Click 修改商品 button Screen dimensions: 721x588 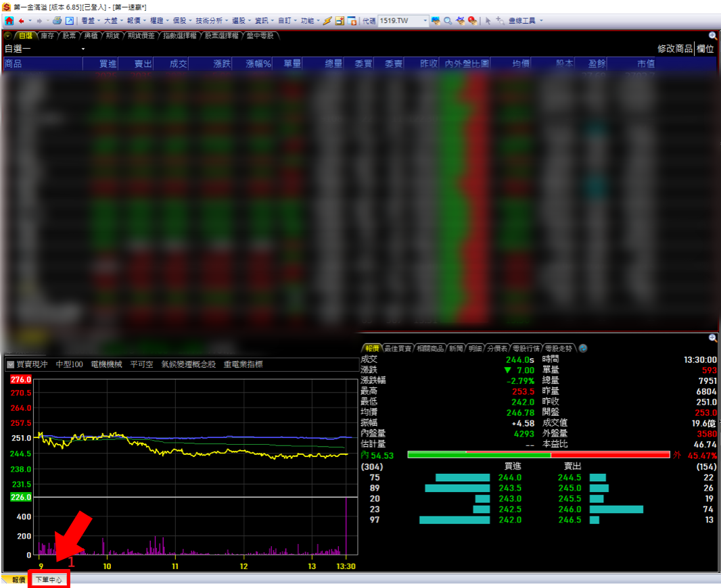click(674, 49)
